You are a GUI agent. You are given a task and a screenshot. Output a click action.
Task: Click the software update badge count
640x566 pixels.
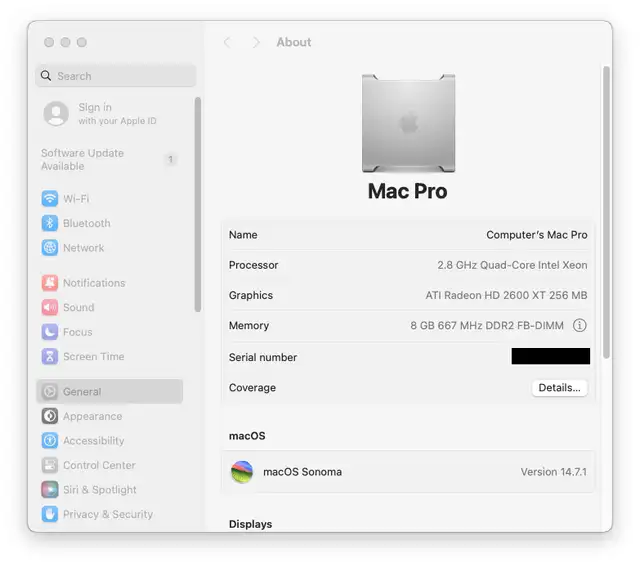pos(171,159)
